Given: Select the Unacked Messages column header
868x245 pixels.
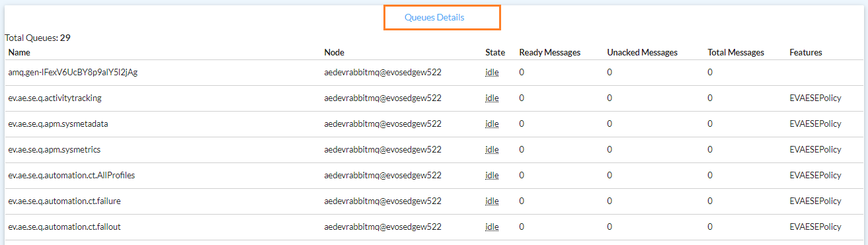Looking at the screenshot, I should pos(643,52).
